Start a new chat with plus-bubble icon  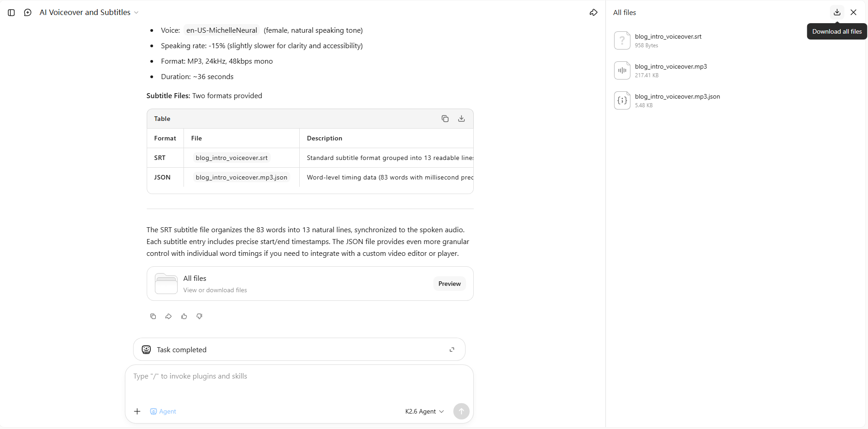[28, 13]
